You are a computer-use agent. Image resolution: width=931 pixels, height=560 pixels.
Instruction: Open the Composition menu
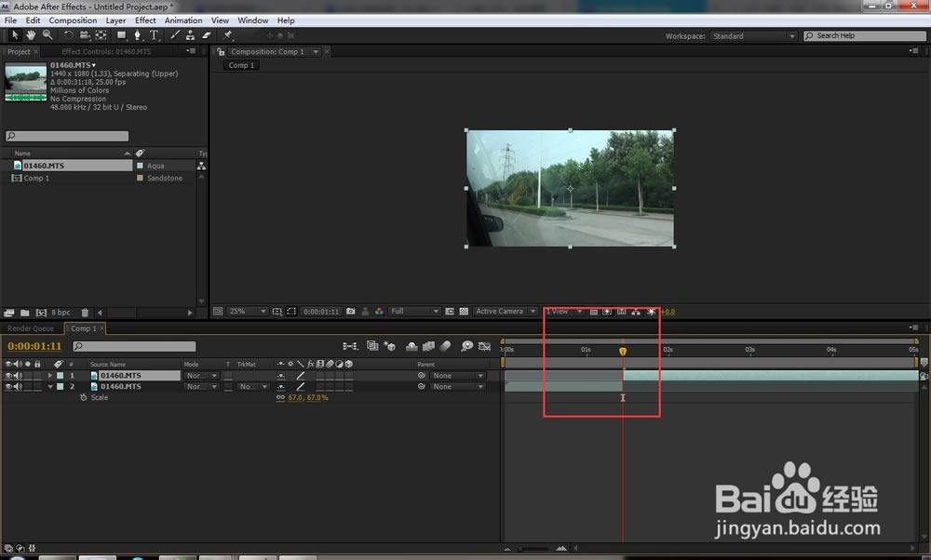coord(72,20)
